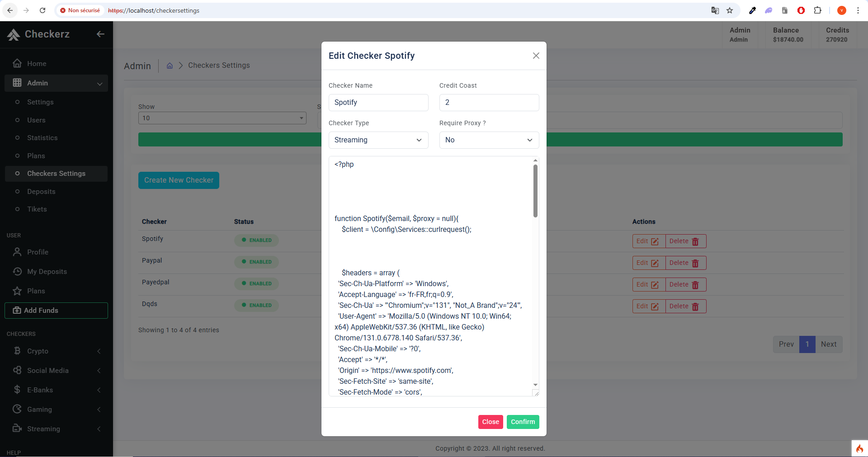Edit the Spotify checker row

point(649,241)
